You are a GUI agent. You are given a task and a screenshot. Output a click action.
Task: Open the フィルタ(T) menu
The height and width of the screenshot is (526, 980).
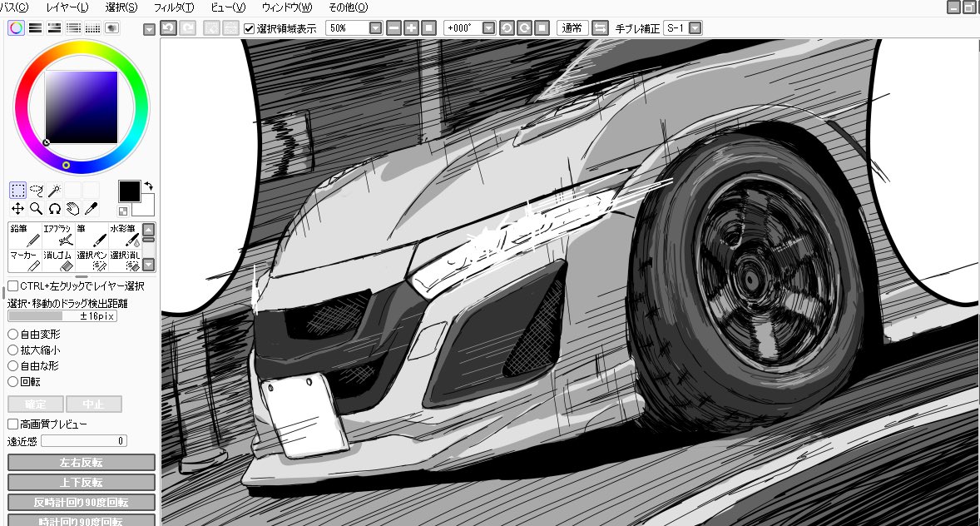coord(174,7)
